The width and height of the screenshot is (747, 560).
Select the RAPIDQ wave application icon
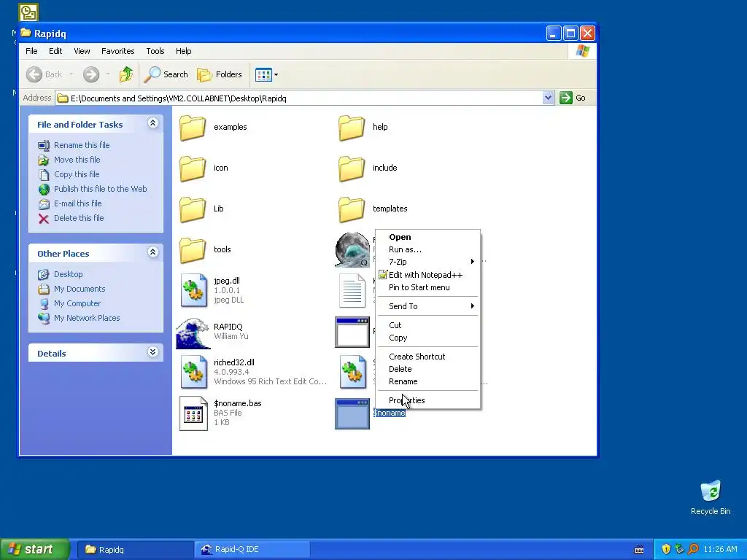(x=193, y=332)
